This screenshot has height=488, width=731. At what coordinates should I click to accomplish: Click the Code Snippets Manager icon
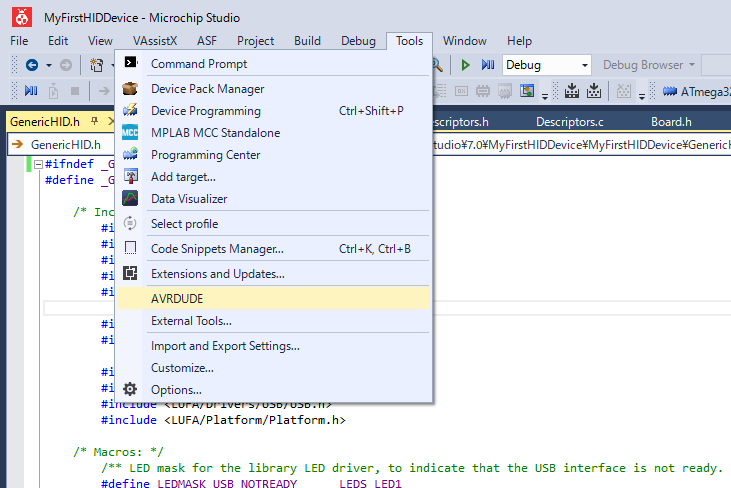131,248
